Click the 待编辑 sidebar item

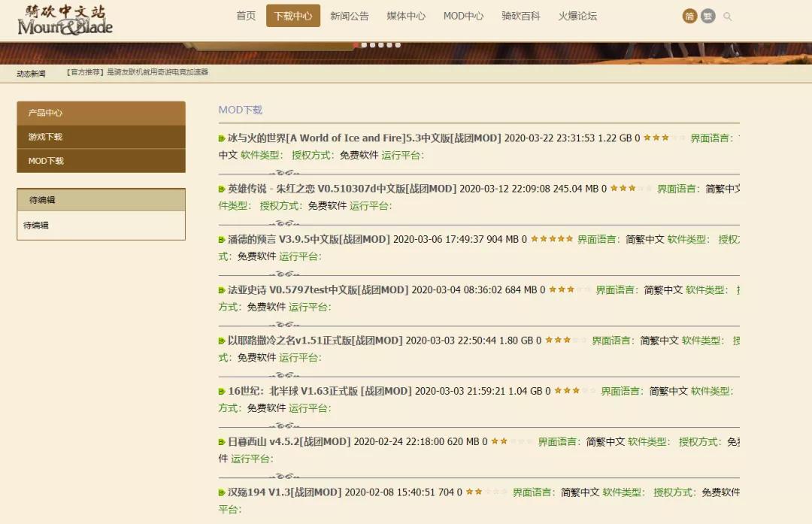point(101,225)
